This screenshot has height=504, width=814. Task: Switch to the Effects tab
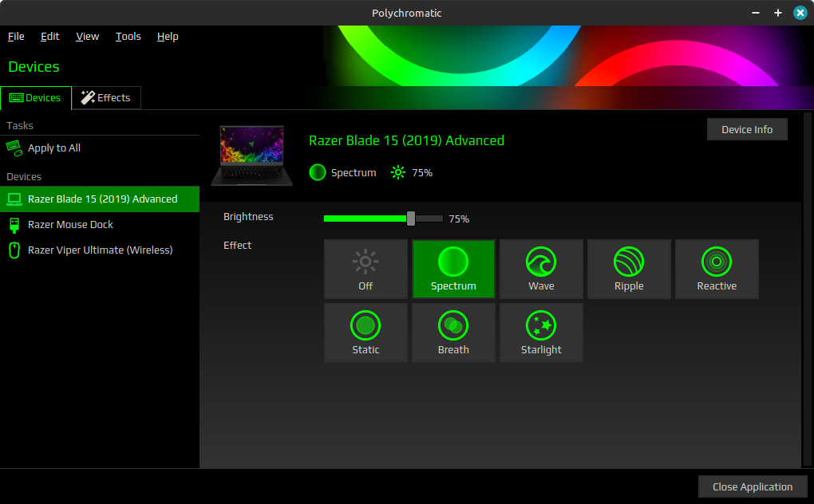click(106, 98)
